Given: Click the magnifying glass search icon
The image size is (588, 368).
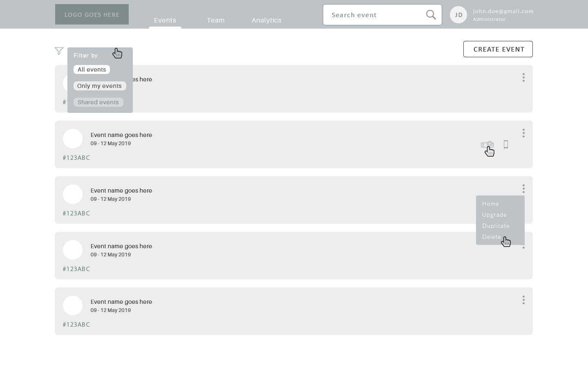Looking at the screenshot, I should pyautogui.click(x=431, y=15).
